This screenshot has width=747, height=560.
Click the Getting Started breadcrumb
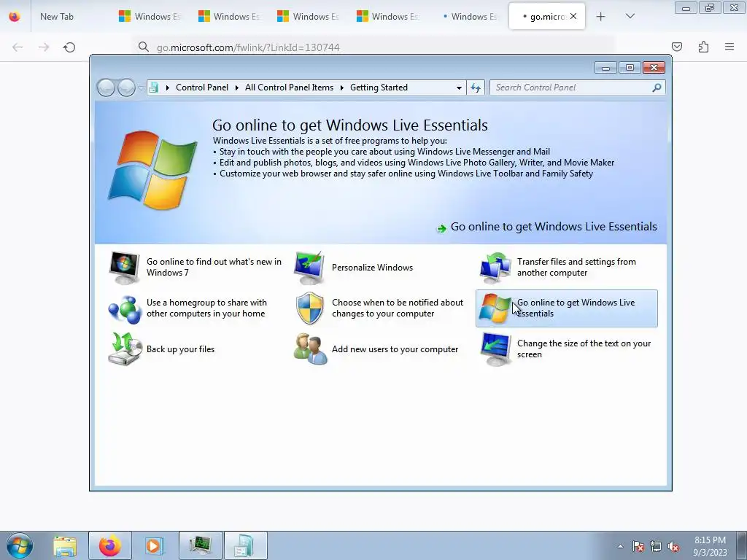pos(379,87)
